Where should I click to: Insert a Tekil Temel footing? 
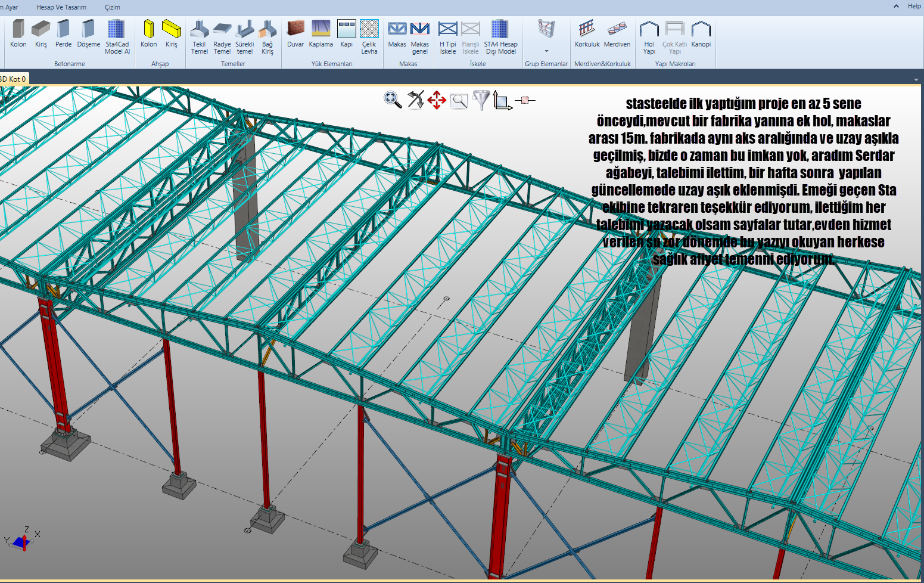point(199,36)
